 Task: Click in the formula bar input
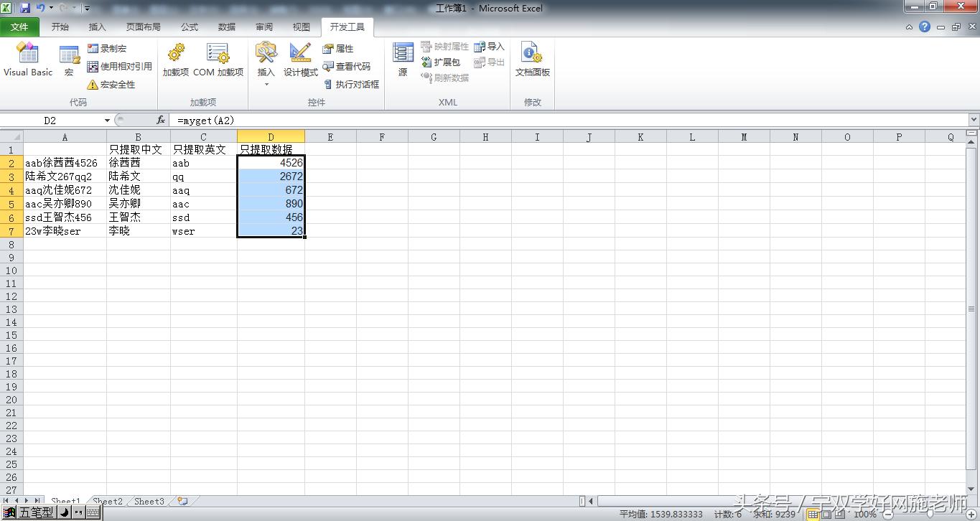pyautogui.click(x=569, y=121)
